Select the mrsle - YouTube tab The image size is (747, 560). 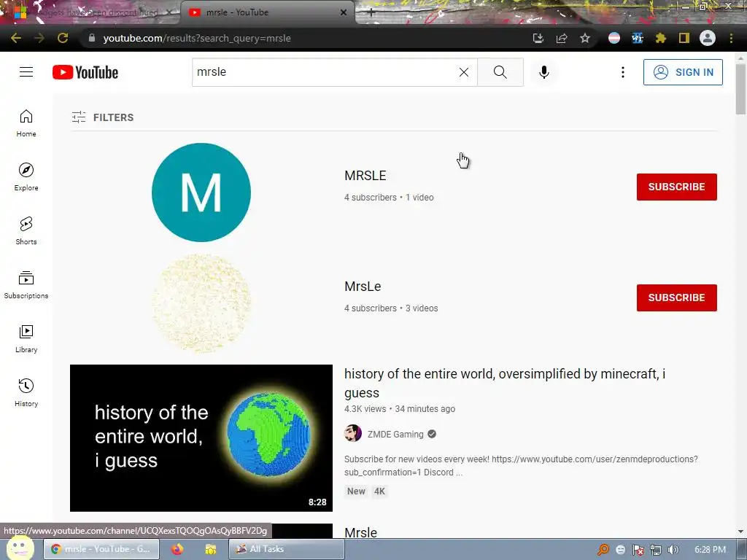click(x=267, y=12)
